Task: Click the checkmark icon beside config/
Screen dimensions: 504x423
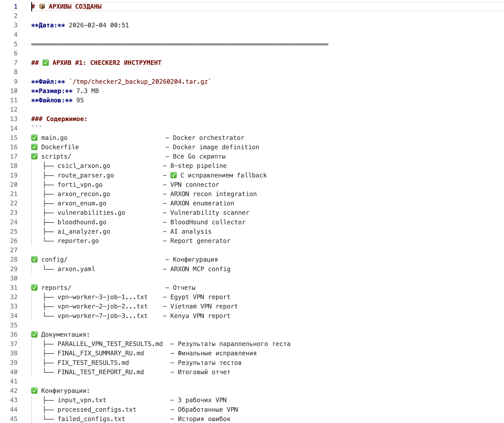Action: click(x=34, y=259)
